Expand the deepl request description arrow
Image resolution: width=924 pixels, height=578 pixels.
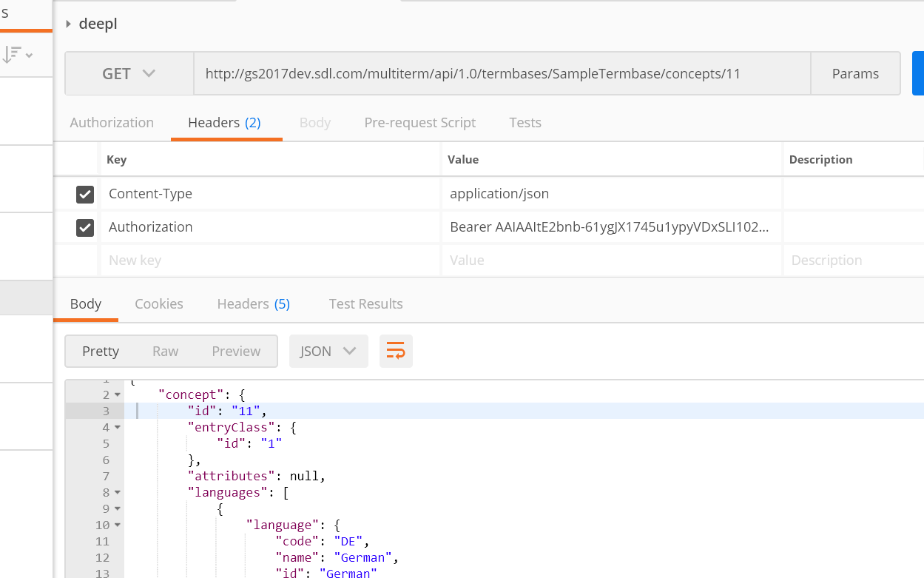click(x=69, y=24)
